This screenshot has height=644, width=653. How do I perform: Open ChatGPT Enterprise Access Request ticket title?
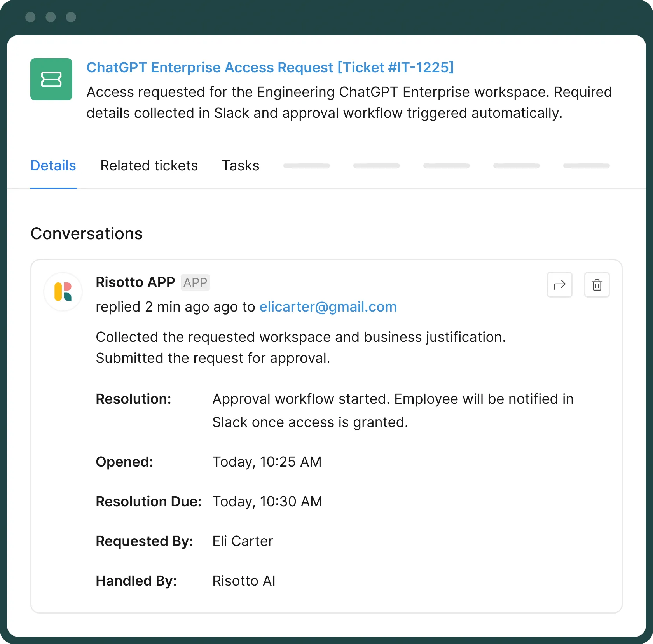click(270, 67)
